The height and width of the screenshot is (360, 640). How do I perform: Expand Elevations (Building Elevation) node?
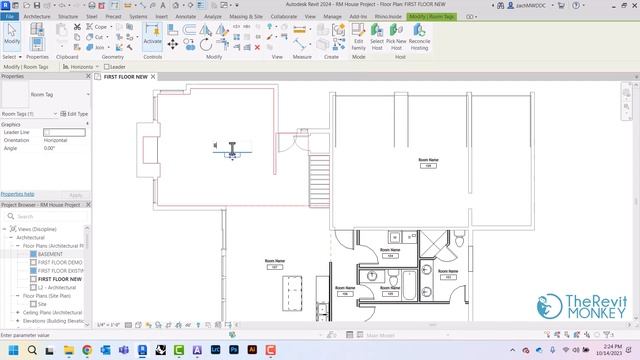(x=18, y=321)
